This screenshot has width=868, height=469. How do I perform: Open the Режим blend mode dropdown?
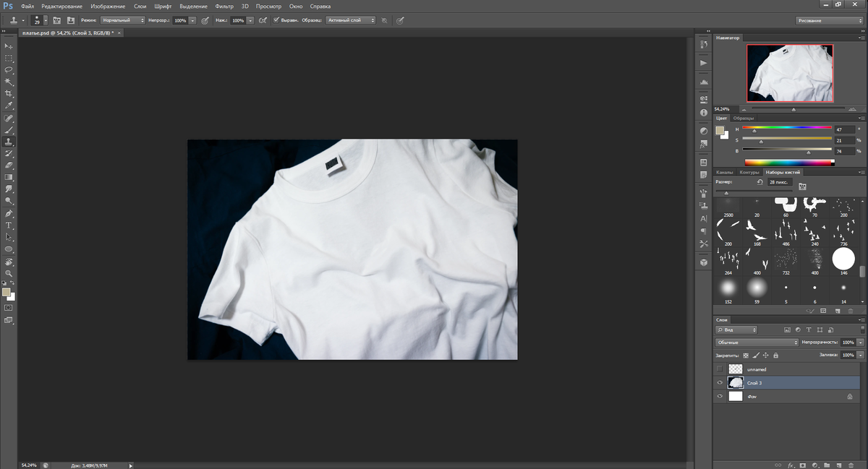coord(123,20)
